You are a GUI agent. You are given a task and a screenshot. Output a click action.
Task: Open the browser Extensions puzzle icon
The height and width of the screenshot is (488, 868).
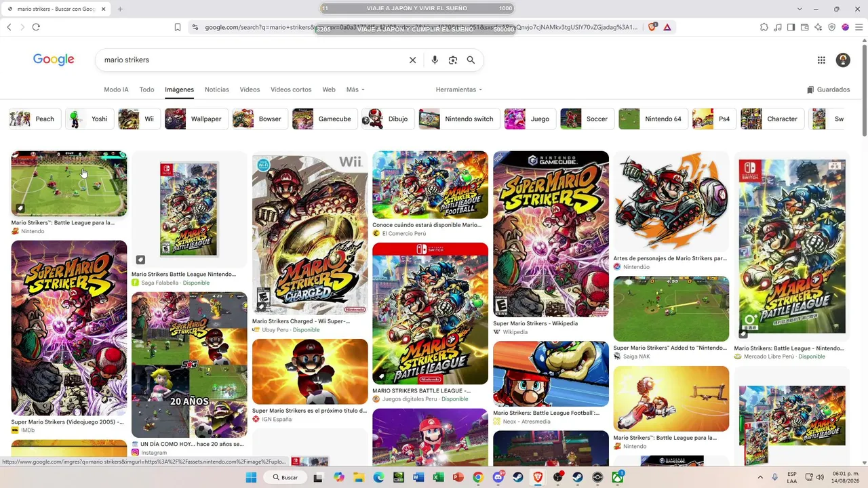coord(764,27)
